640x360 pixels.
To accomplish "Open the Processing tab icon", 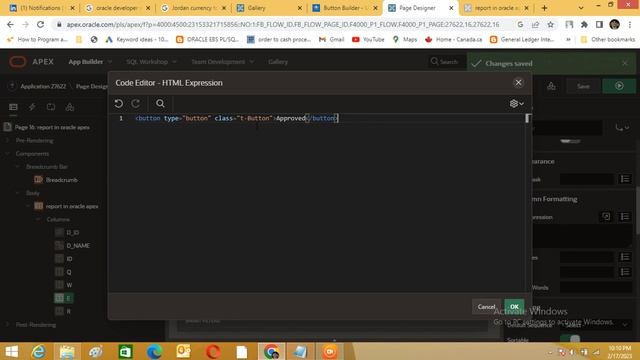I will tap(51, 107).
